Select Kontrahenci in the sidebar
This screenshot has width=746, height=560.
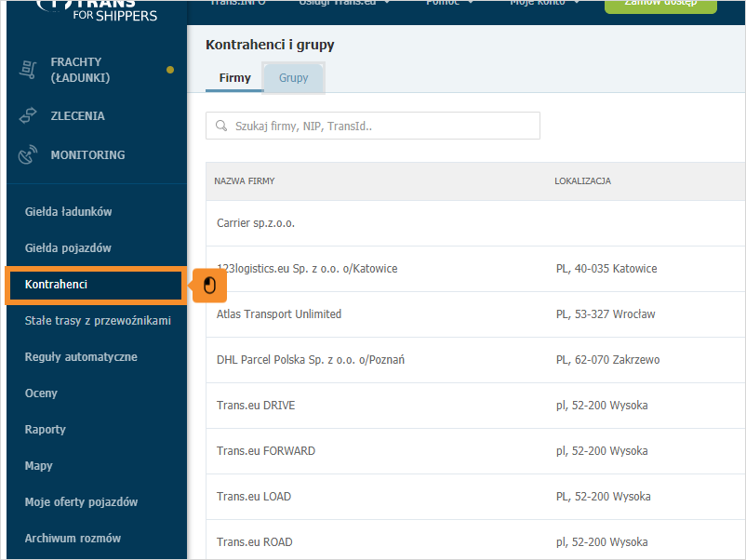(96, 285)
